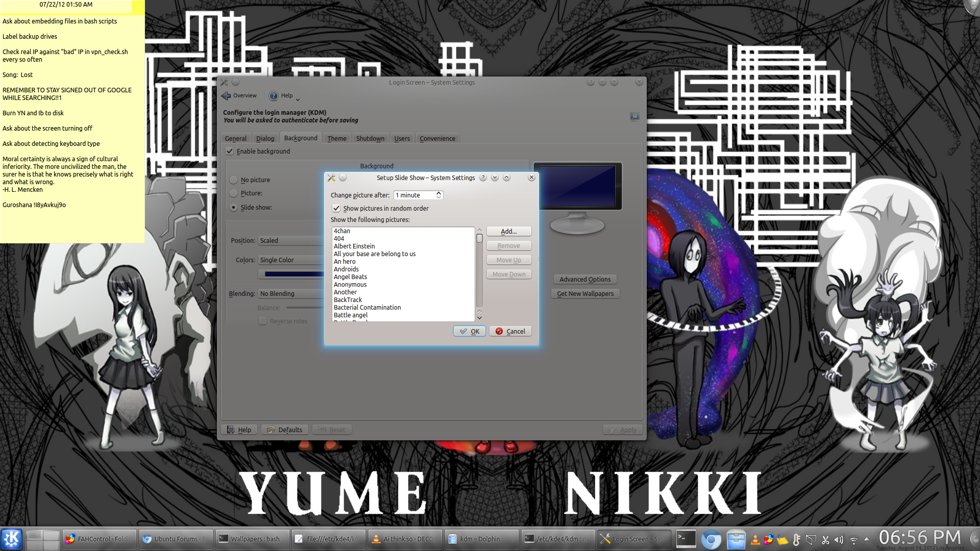Open Dolphin file manager panel launcher
980x551 pixels.
click(736, 539)
